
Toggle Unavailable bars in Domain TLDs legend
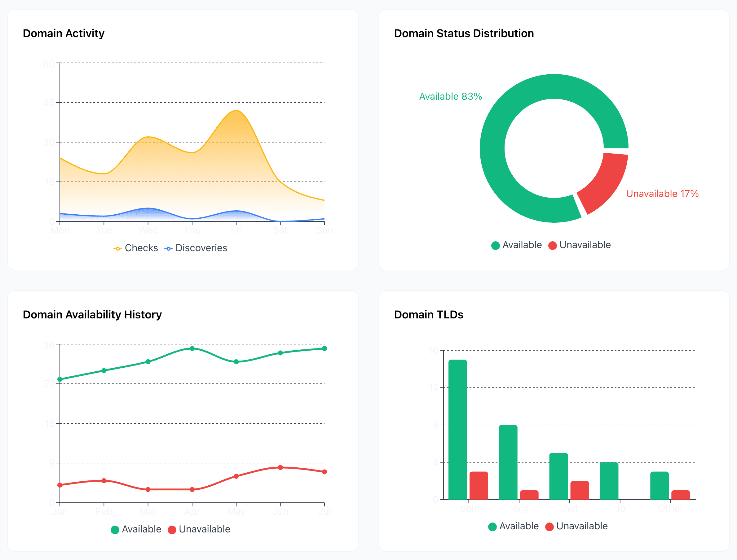pyautogui.click(x=582, y=526)
